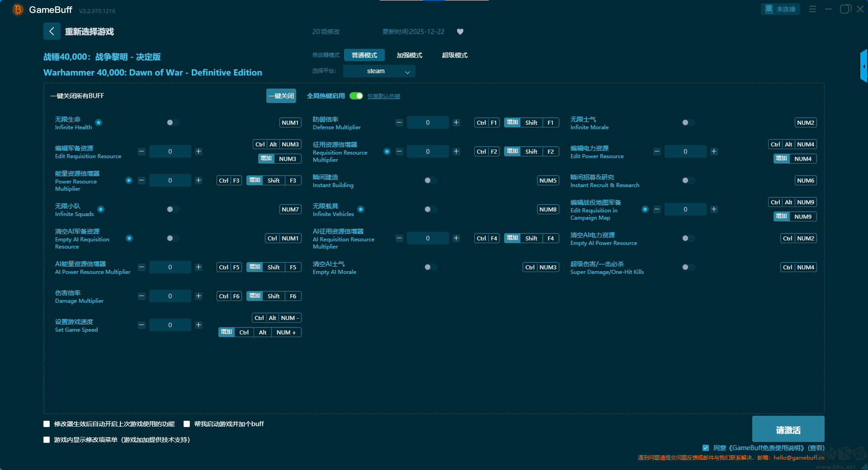The width and height of the screenshot is (868, 470).
Task: Click the back arrow to reselect game
Action: (52, 31)
